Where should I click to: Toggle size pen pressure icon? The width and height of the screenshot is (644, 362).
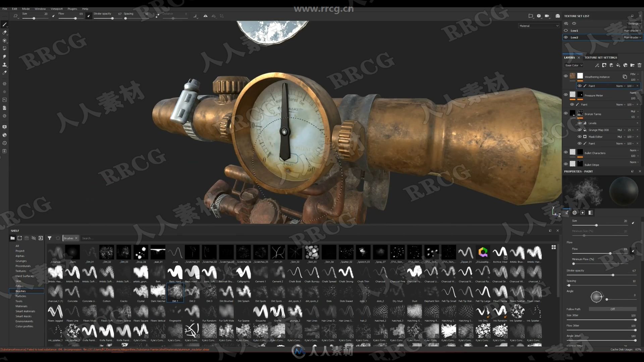tap(53, 16)
